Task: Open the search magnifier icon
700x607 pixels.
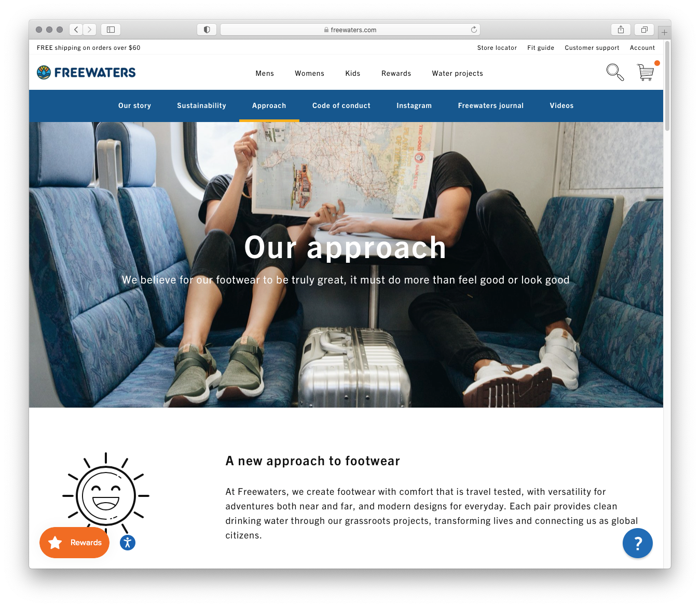Action: (615, 72)
